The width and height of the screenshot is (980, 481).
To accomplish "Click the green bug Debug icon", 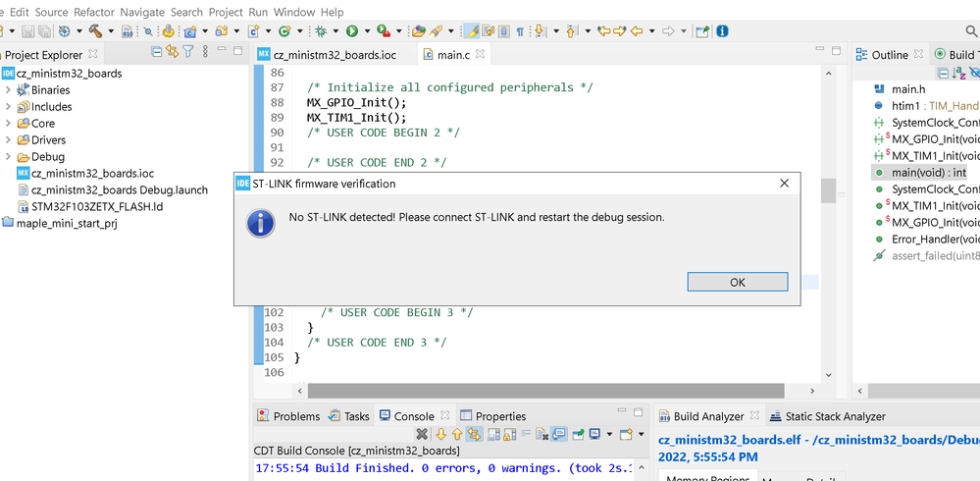I will coord(321,30).
